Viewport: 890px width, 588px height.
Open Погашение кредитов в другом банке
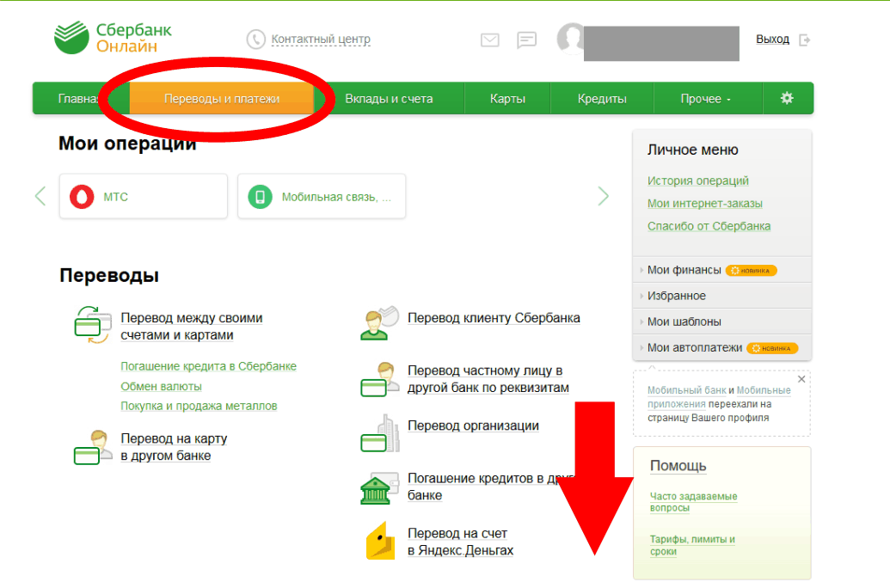[x=492, y=487]
